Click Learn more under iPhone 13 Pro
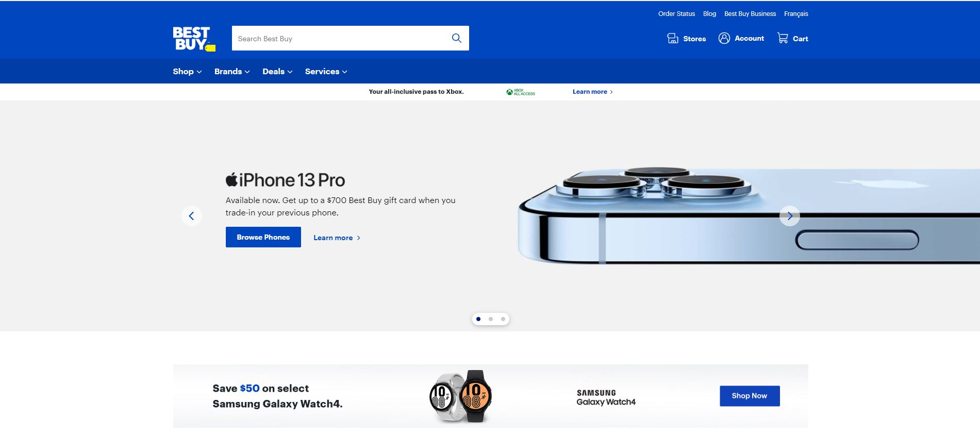This screenshot has height=436, width=980. pyautogui.click(x=337, y=238)
